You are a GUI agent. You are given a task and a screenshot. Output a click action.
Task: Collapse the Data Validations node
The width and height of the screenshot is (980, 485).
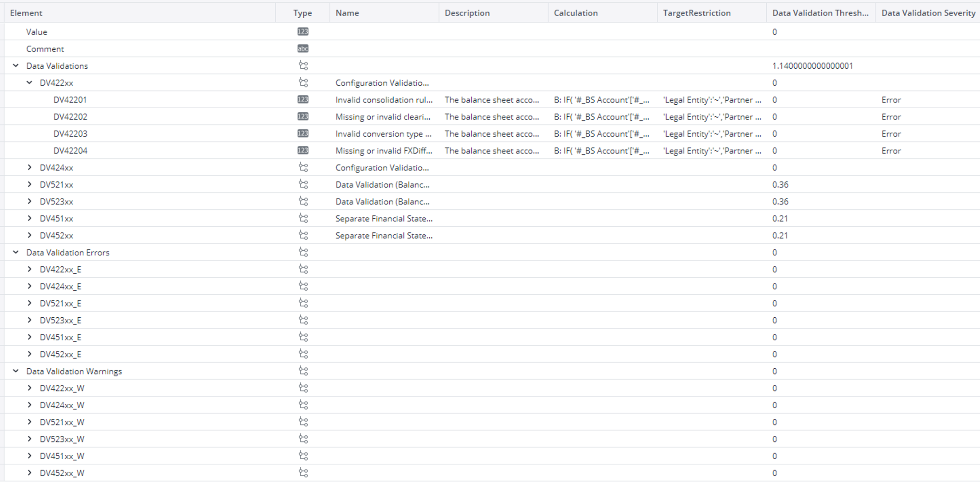point(16,66)
